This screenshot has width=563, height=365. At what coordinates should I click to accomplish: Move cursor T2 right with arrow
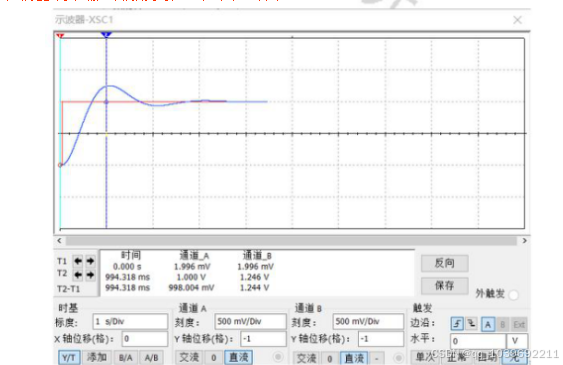coord(90,275)
